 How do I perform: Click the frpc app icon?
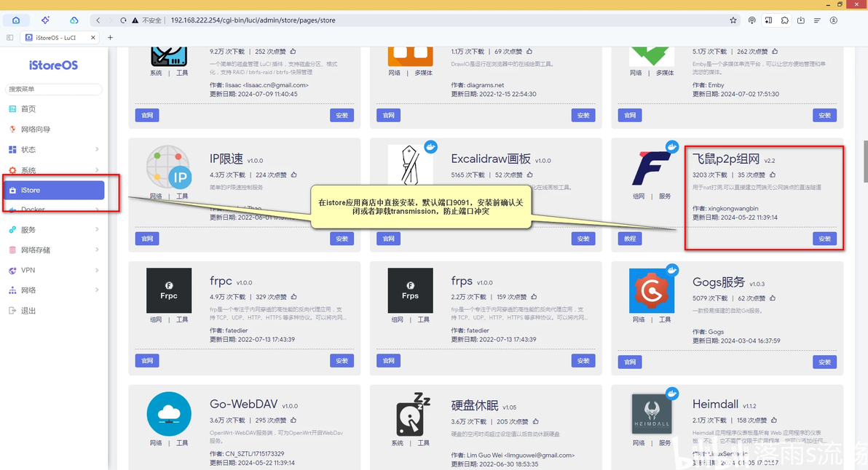169,290
